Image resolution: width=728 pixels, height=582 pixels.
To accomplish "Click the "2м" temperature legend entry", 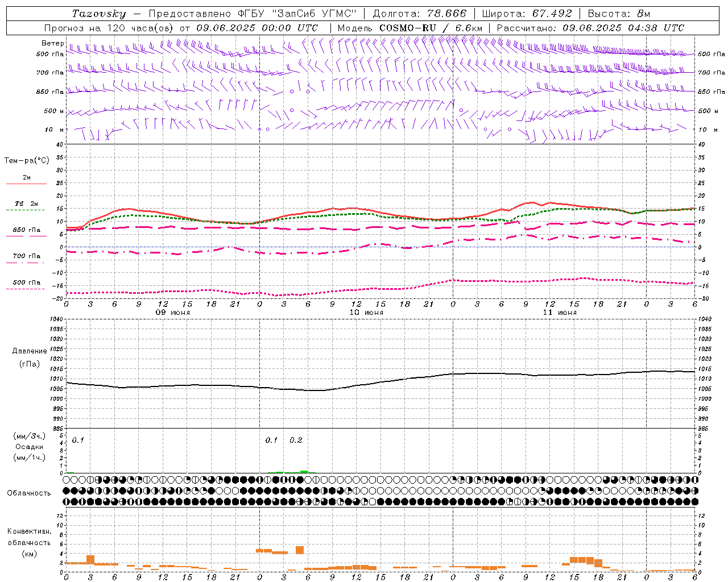I will point(27,177).
